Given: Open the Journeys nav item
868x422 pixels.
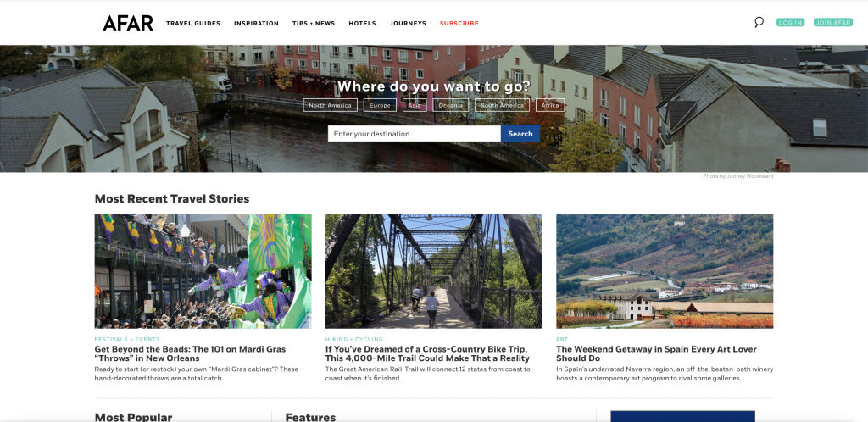Looking at the screenshot, I should pos(408,23).
